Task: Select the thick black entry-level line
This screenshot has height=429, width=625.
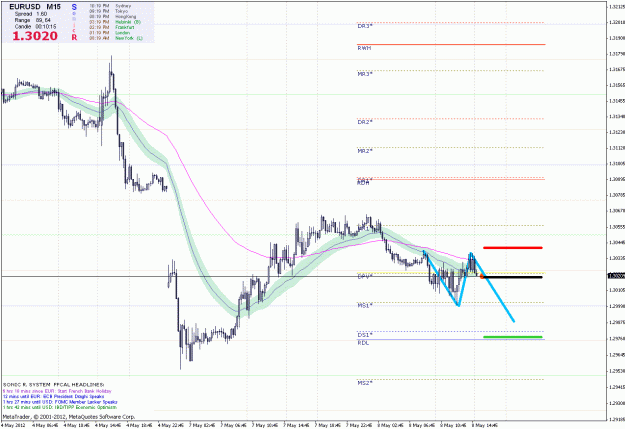Action: (513, 277)
